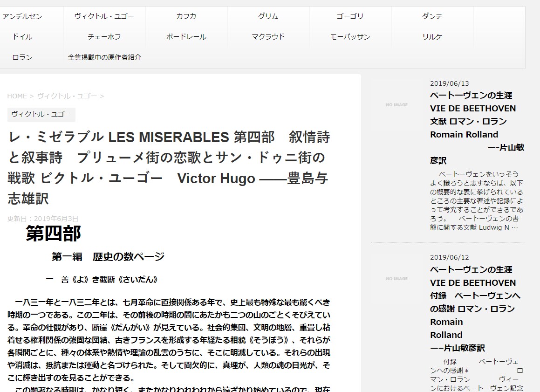540x392 pixels.
Task: Open the NO IMAGE thumbnail dated 2019/06/13
Action: [x=397, y=105]
